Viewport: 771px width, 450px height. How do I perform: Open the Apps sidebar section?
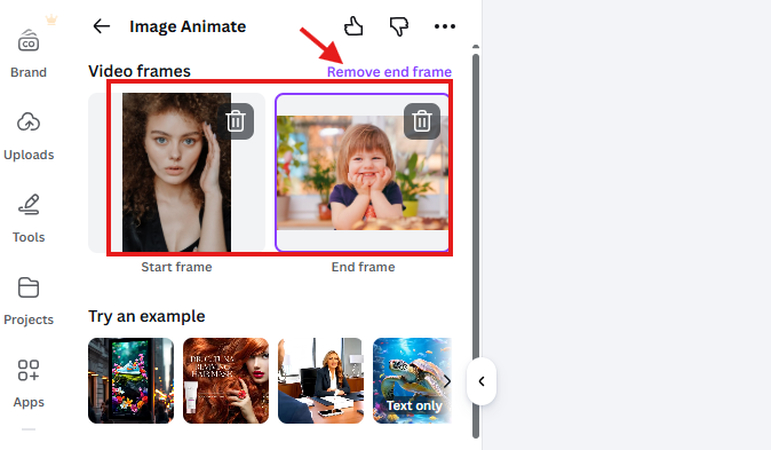tap(29, 384)
